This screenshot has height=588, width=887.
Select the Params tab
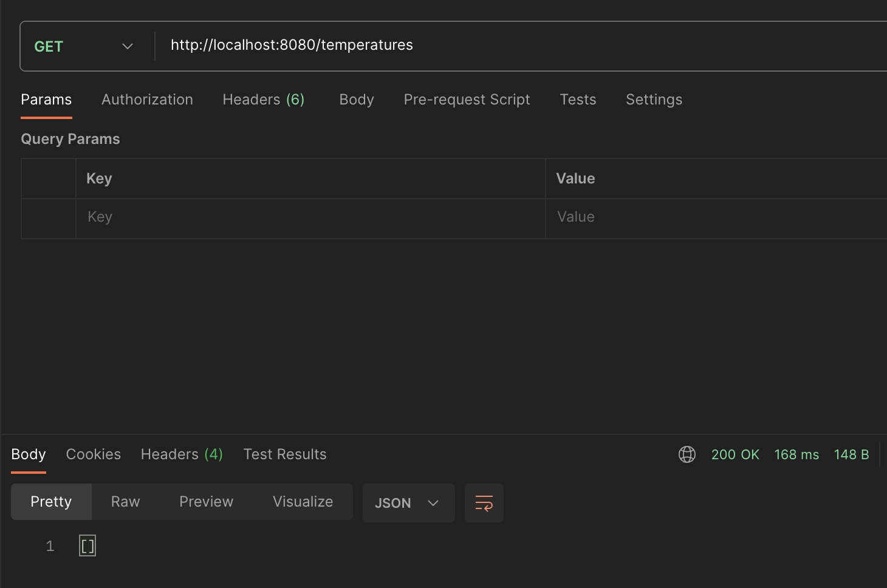coord(46,100)
